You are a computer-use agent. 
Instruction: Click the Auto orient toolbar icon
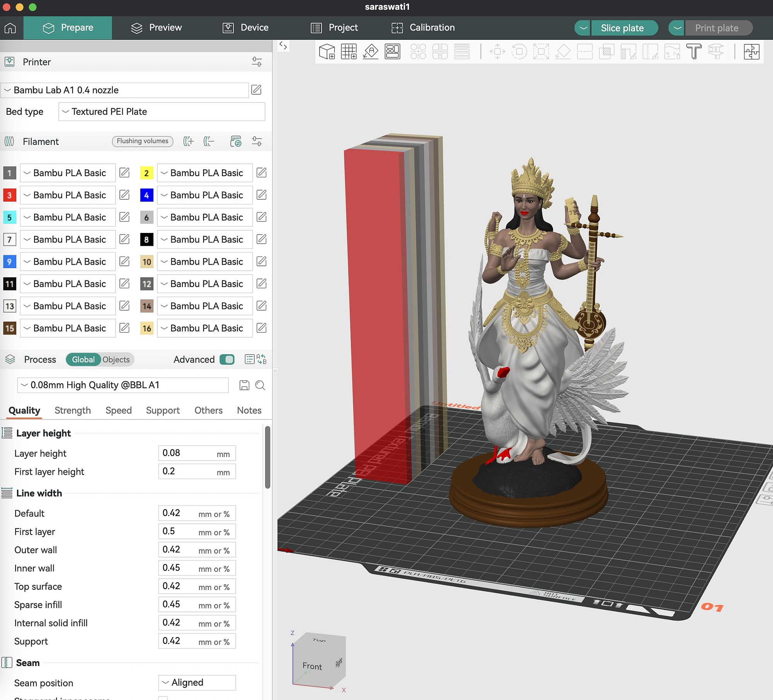tap(371, 51)
